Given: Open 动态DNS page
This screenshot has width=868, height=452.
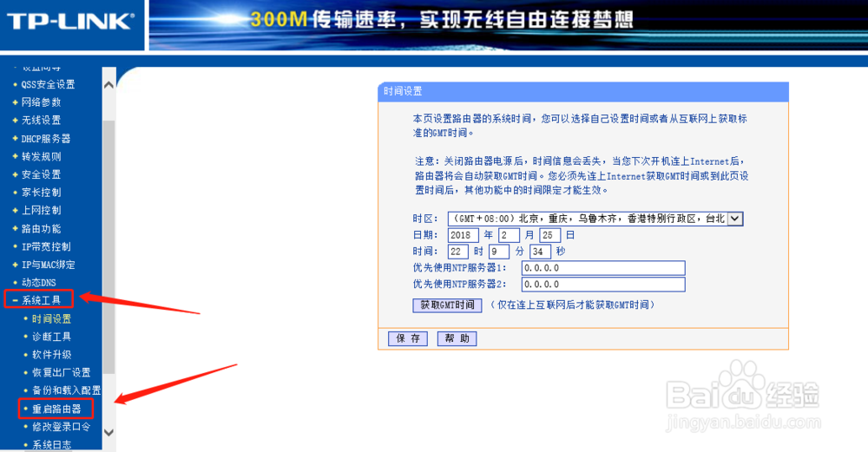Looking at the screenshot, I should [x=39, y=283].
